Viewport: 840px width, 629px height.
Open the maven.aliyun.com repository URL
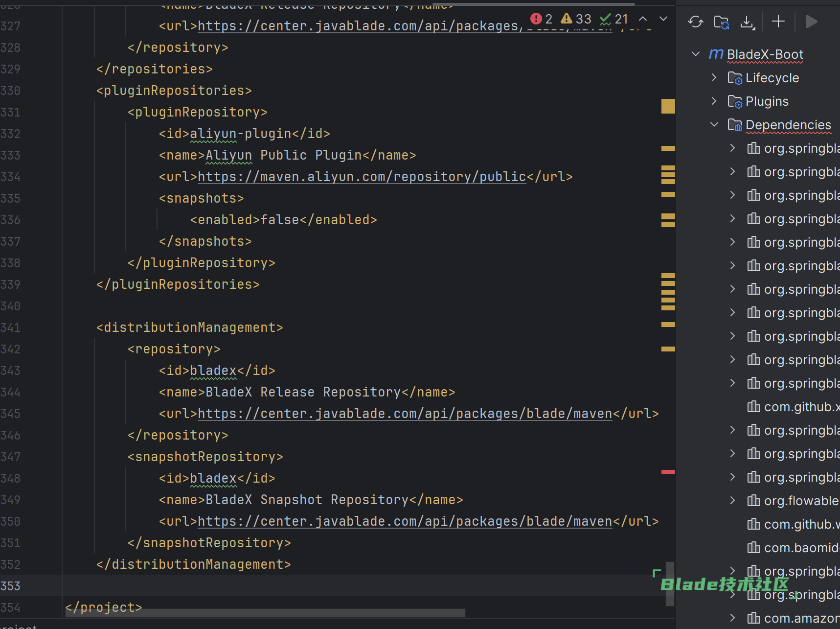(x=362, y=177)
